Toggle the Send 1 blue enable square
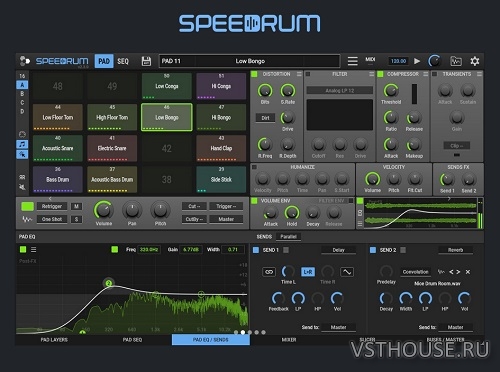This screenshot has width=500, height=372. pyautogui.click(x=256, y=250)
